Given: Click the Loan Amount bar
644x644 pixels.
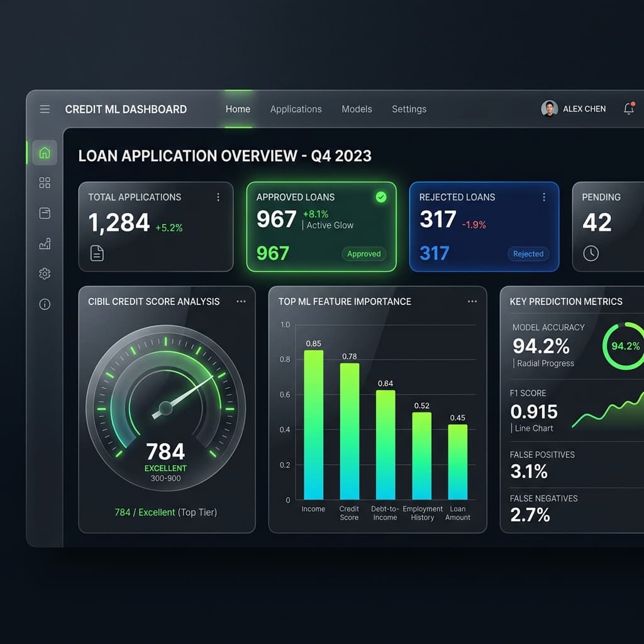Looking at the screenshot, I should click(x=458, y=462).
